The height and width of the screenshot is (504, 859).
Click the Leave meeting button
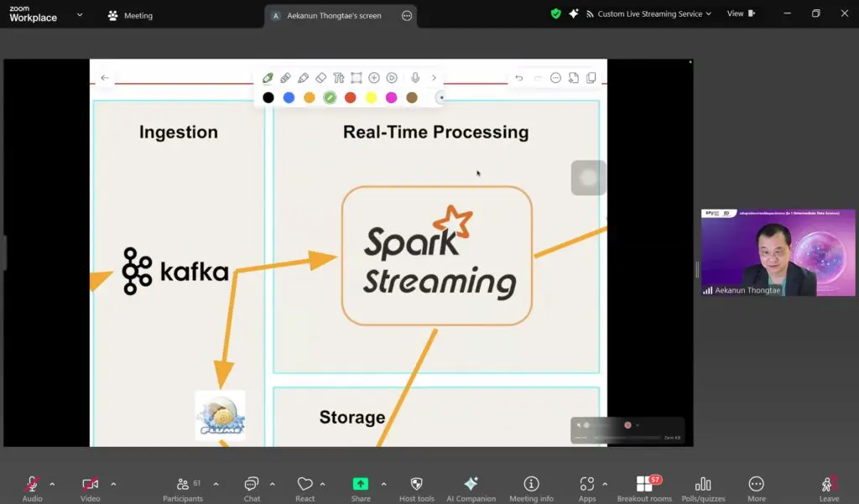click(828, 489)
